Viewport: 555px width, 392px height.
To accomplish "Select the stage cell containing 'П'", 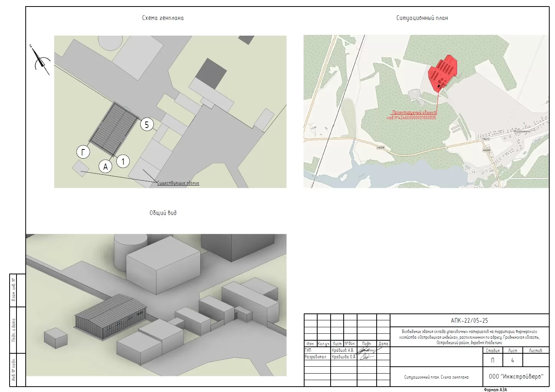I will 492,361.
